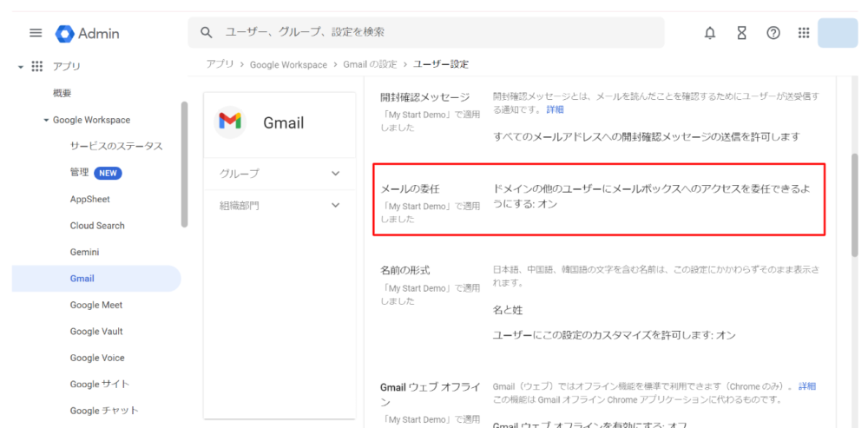
Task: Open the help question mark icon
Action: point(773,33)
